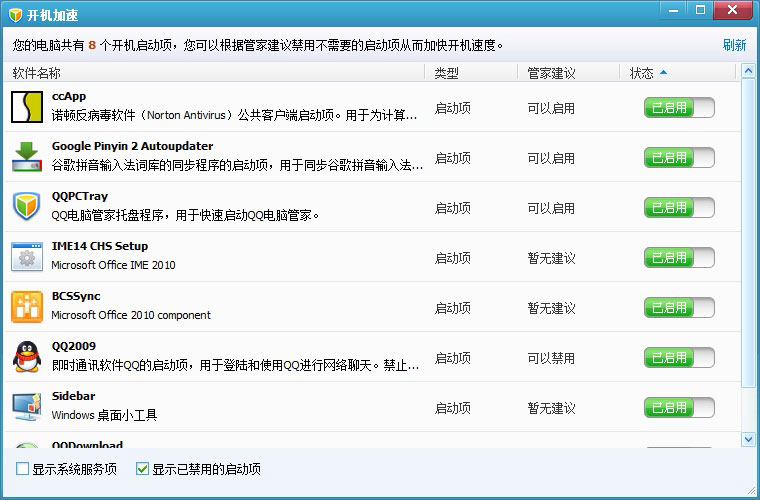Screen dimensions: 760x500
Task: Click 暂无建议 in the BCSSync row
Action: click(552, 308)
